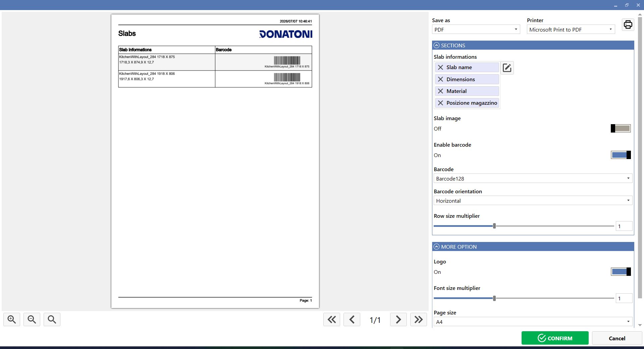Go to the next page
Image resolution: width=644 pixels, height=349 pixels.
point(398,319)
